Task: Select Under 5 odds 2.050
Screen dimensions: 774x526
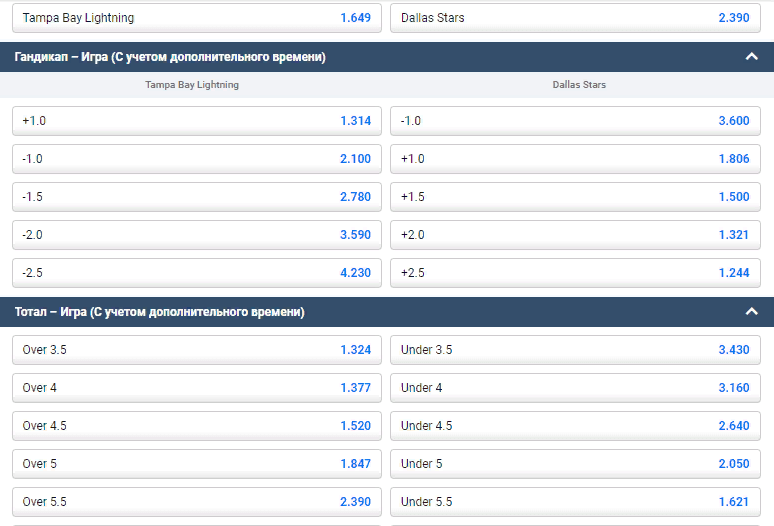Action: (x=575, y=464)
